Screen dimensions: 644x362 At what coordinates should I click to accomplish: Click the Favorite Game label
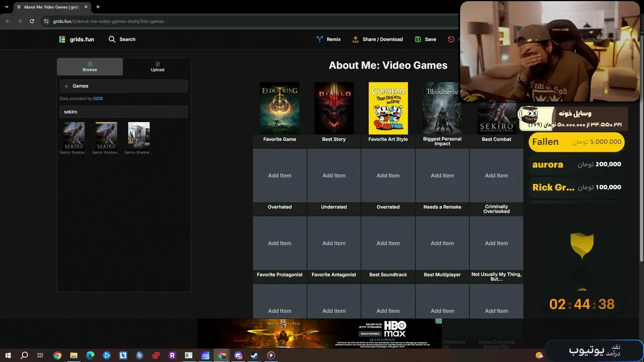[x=280, y=139]
